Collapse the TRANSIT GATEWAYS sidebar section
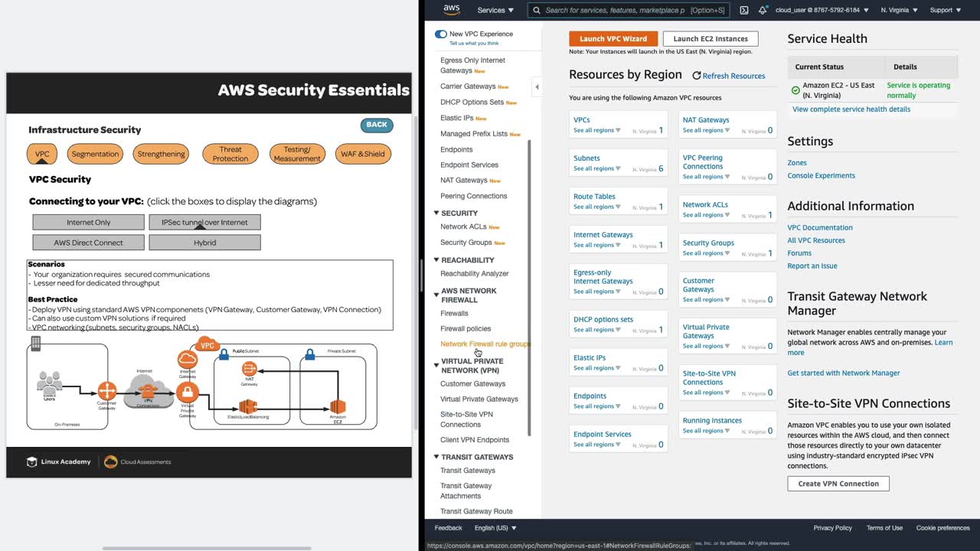The width and height of the screenshot is (980, 551). (x=436, y=457)
